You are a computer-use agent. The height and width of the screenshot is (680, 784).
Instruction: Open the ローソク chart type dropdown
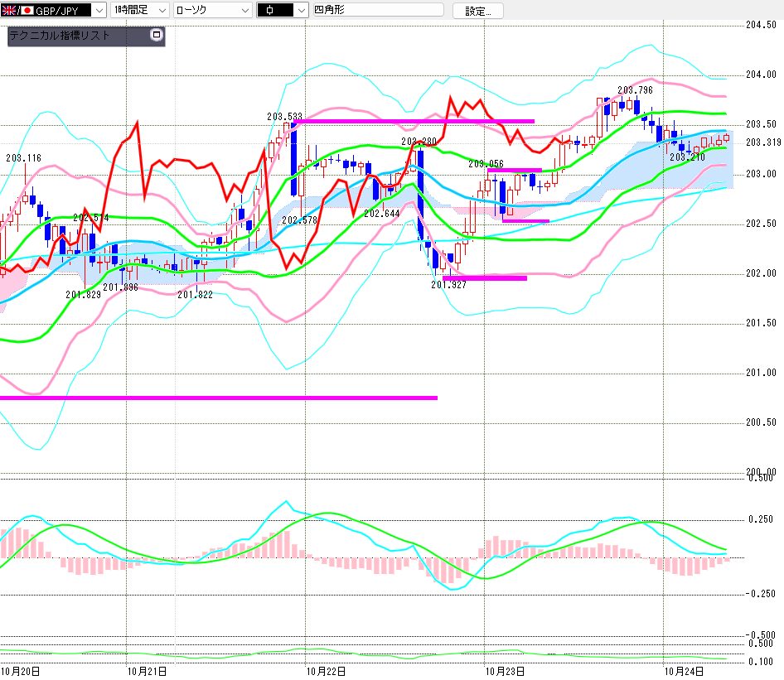tap(244, 11)
